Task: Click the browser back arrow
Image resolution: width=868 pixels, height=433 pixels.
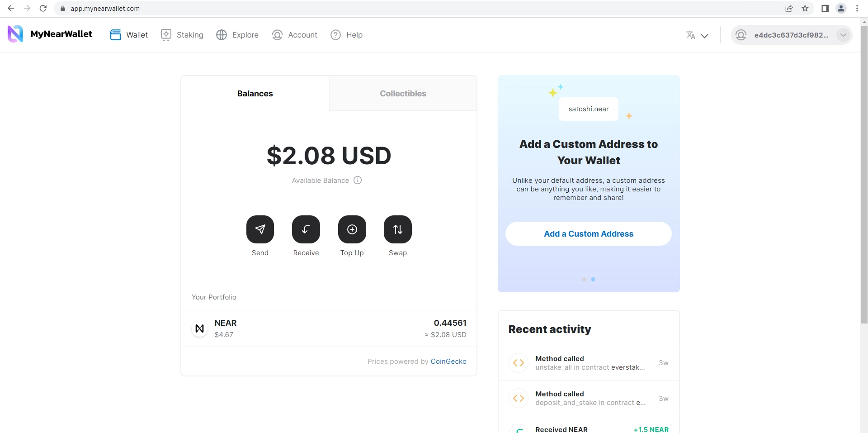Action: point(11,8)
